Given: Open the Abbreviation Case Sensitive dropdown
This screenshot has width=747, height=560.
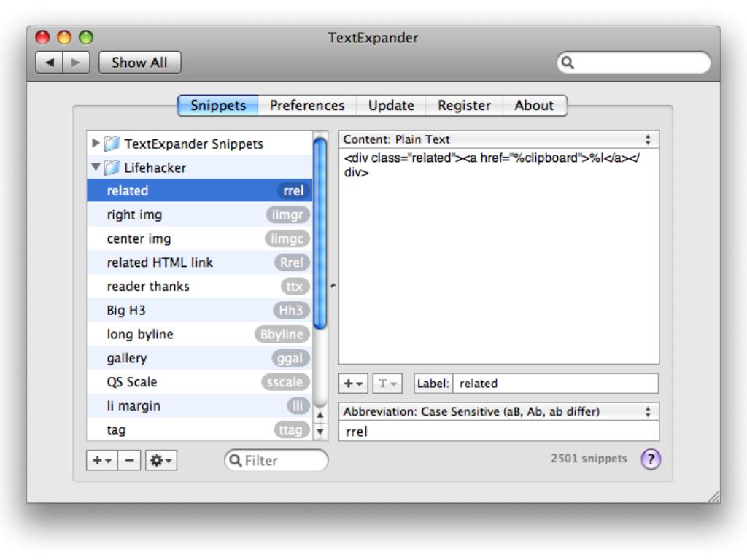Looking at the screenshot, I should pos(499,411).
